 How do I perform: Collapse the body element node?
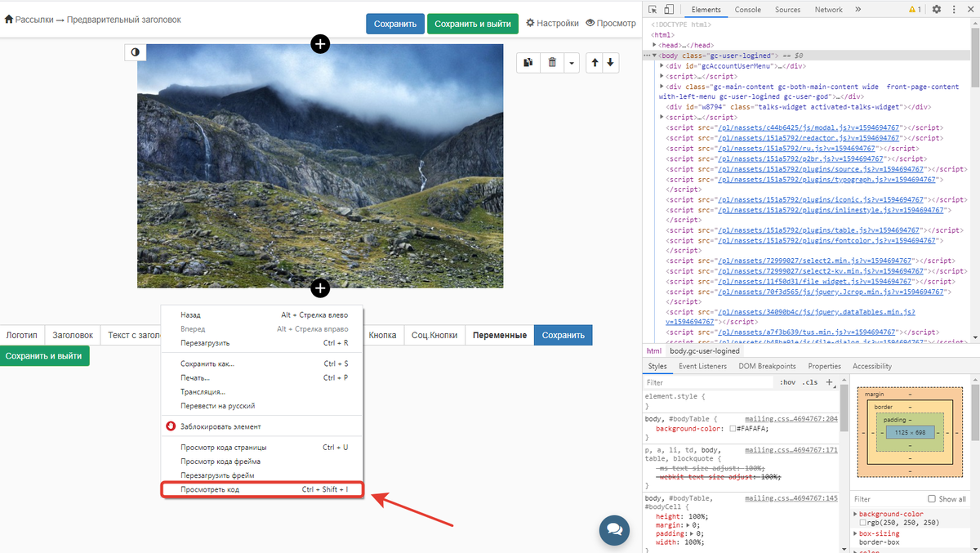pos(654,56)
